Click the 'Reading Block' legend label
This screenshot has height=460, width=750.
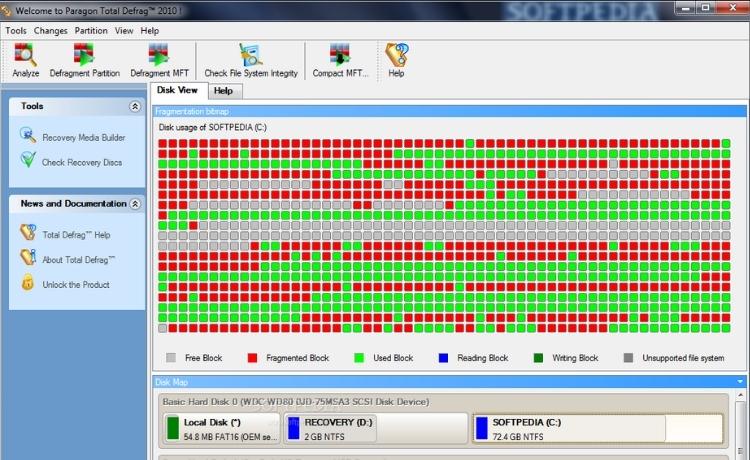tap(483, 358)
